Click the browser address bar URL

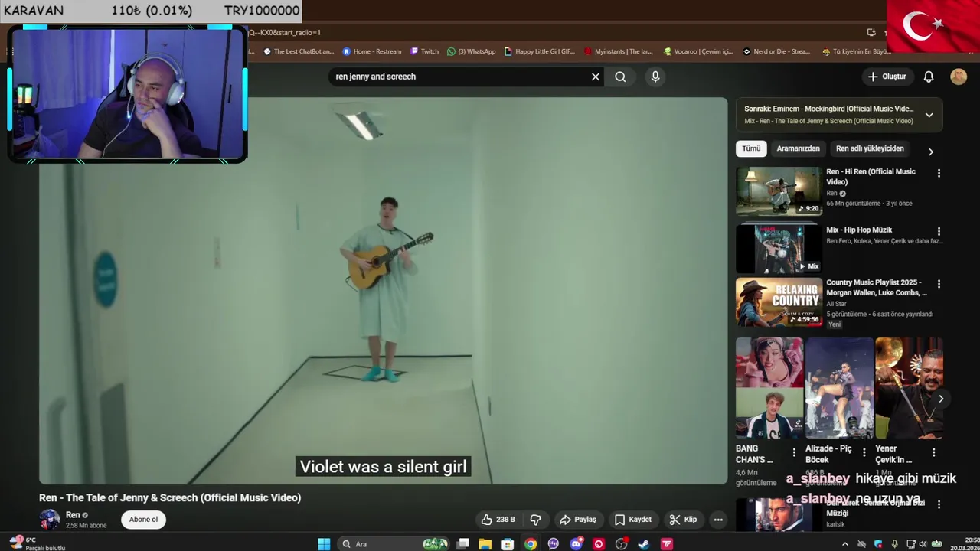(x=285, y=32)
